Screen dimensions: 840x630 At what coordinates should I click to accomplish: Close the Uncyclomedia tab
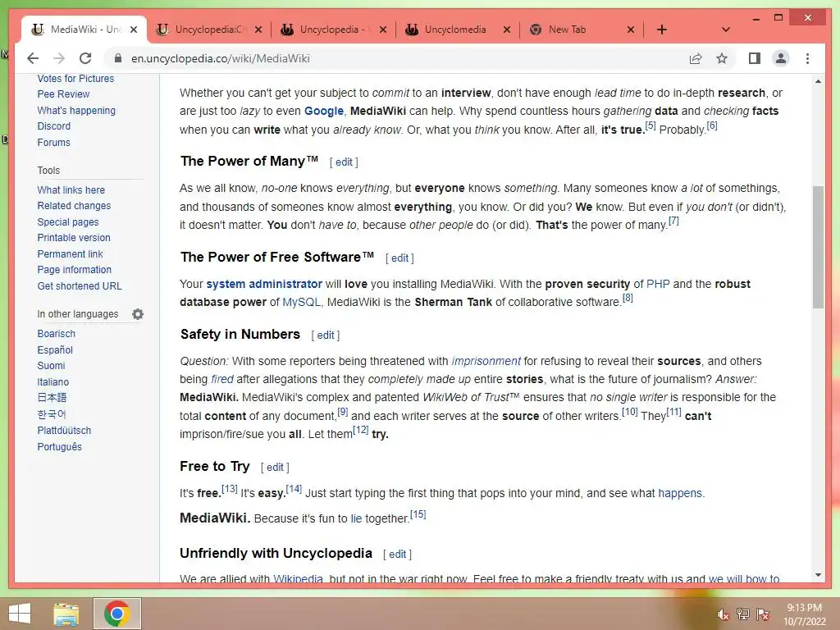point(507,30)
